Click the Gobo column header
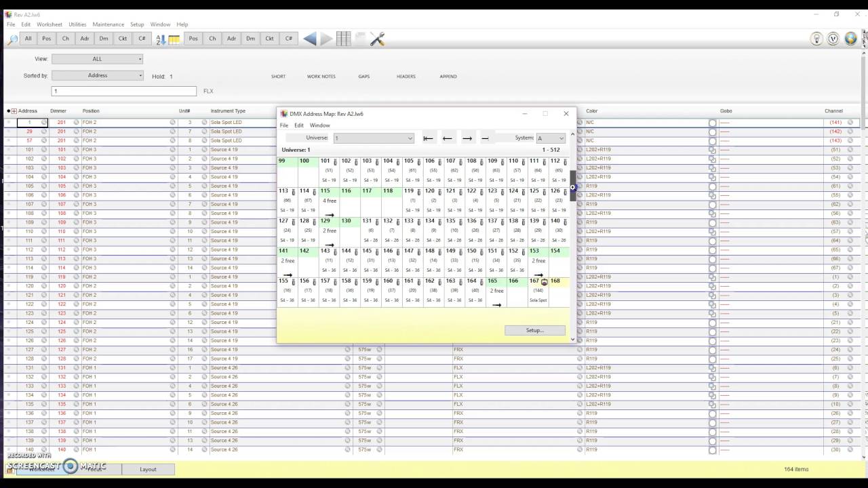868x488 pixels. (726, 111)
